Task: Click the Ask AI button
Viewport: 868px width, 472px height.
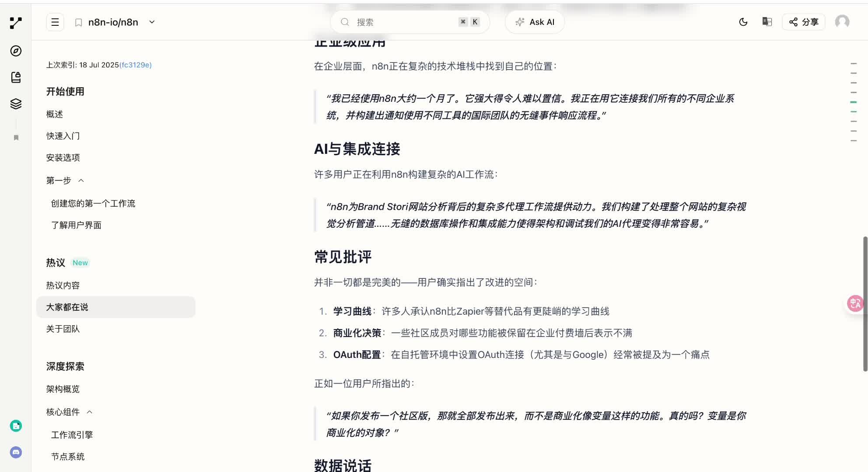Action: (535, 22)
